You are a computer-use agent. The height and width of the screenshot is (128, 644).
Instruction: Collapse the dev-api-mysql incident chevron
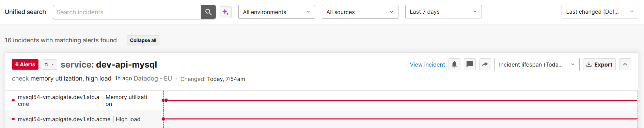625,65
